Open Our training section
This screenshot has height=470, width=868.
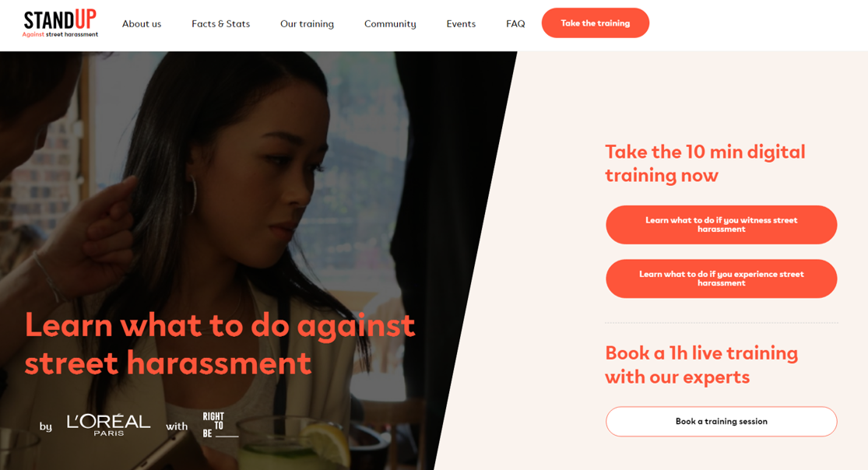(x=307, y=24)
